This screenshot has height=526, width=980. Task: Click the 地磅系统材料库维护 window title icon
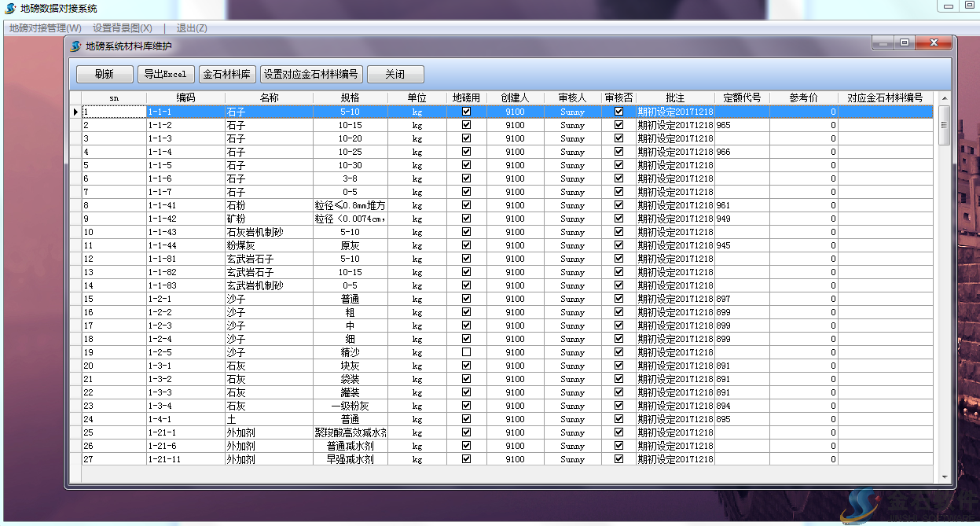(x=75, y=46)
